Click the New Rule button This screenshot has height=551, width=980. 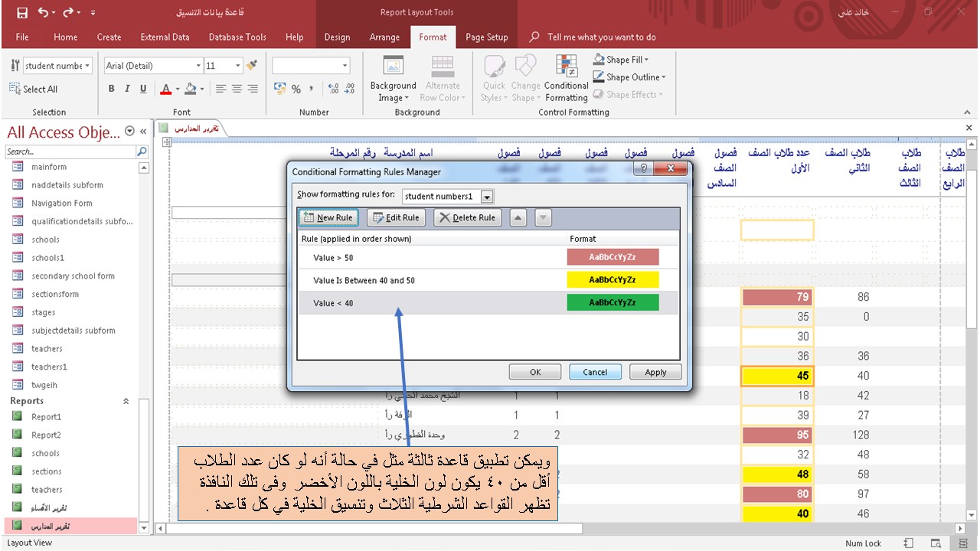tap(328, 218)
